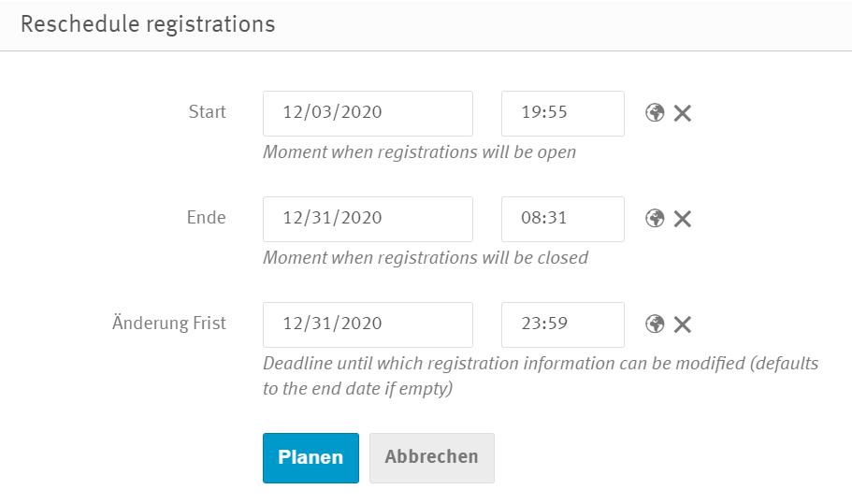
Task: Focus the Ende date field 12/31/2020
Action: 368,219
